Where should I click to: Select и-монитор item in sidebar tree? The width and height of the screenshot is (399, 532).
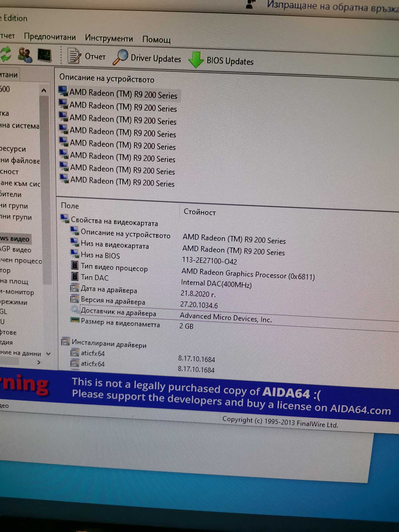[x=17, y=292]
